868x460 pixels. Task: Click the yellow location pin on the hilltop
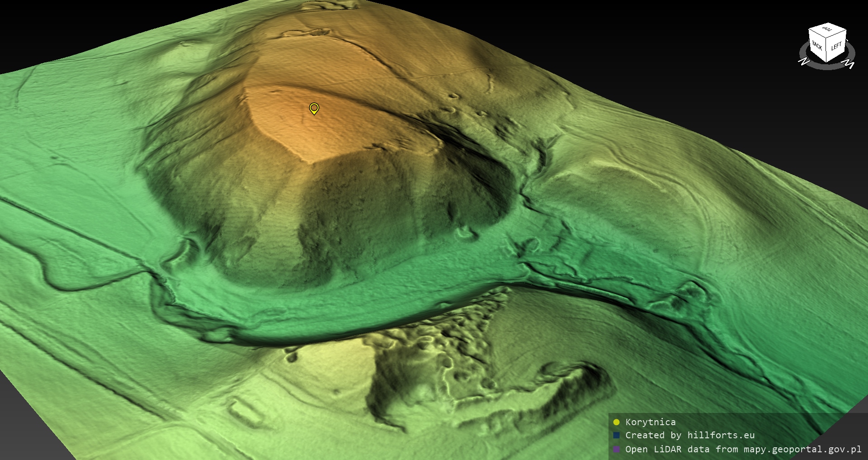coord(314,108)
